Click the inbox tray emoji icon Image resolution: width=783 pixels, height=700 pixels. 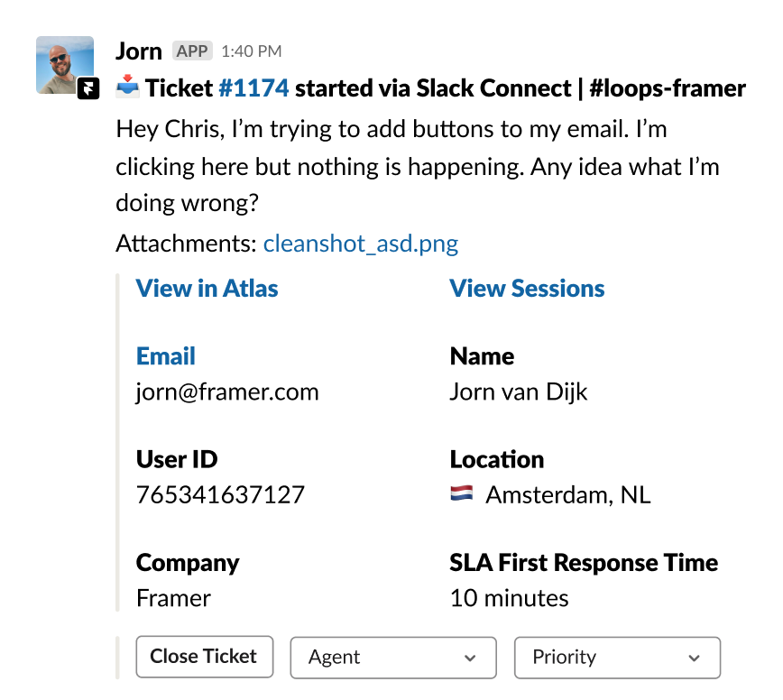point(127,88)
